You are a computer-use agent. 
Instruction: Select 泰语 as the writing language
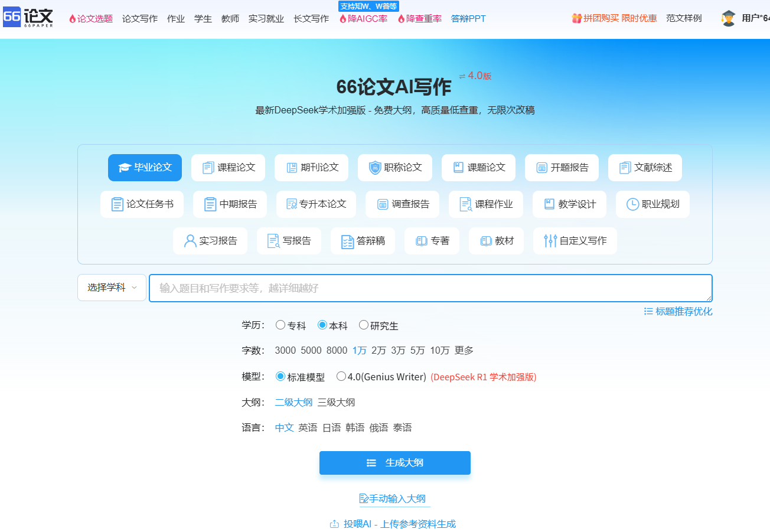[x=402, y=427]
